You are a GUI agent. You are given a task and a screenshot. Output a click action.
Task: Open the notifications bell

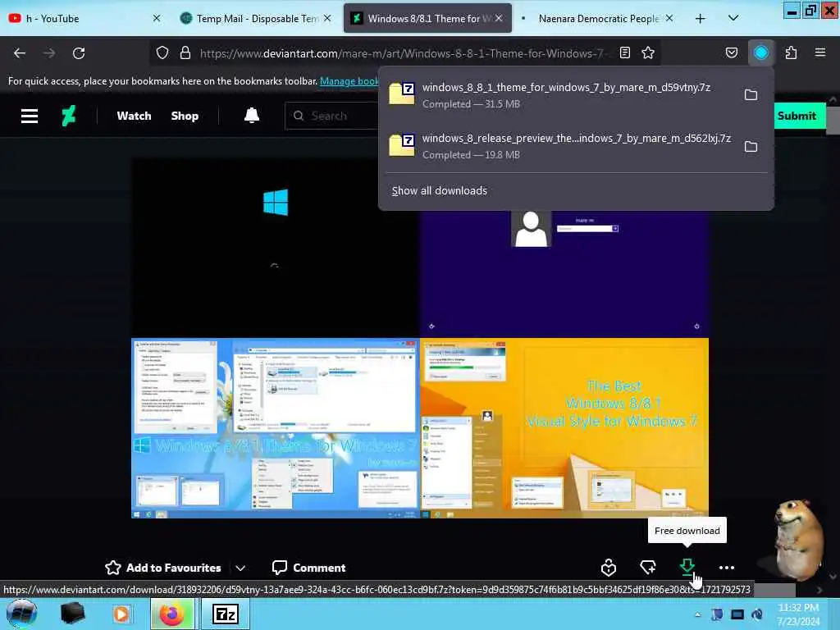pos(252,116)
